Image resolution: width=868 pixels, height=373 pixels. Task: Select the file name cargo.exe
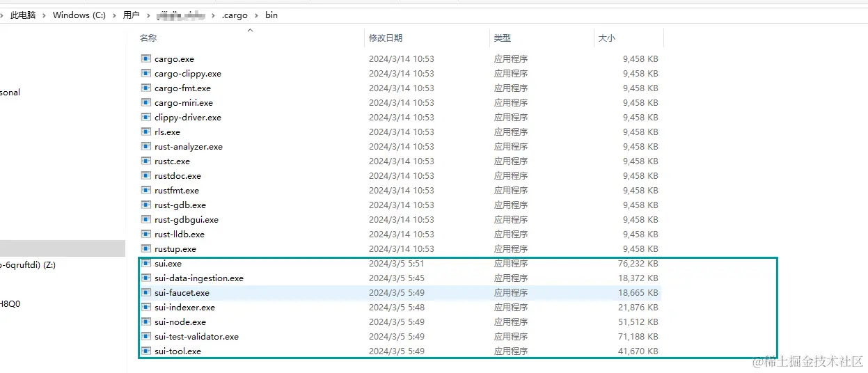174,59
